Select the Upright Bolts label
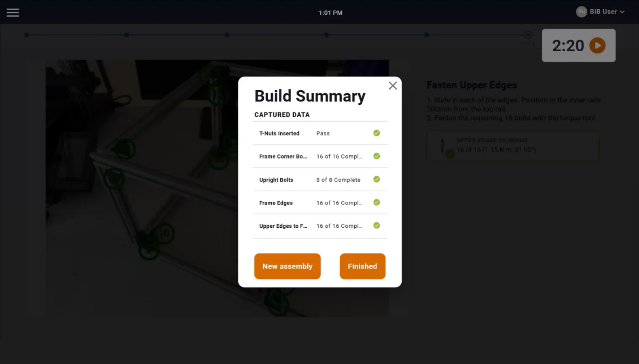639x364 pixels. click(x=276, y=180)
